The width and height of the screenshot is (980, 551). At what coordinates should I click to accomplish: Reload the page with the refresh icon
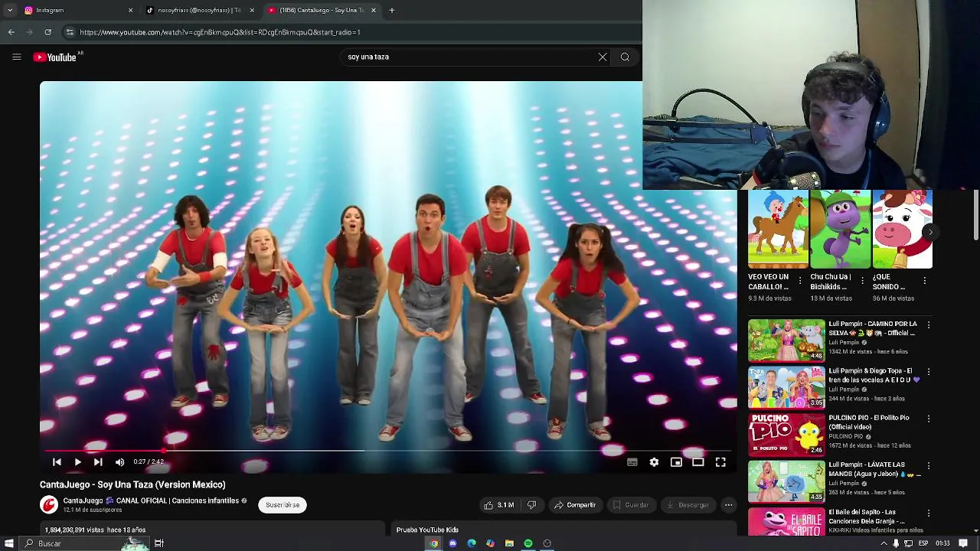click(x=48, y=32)
